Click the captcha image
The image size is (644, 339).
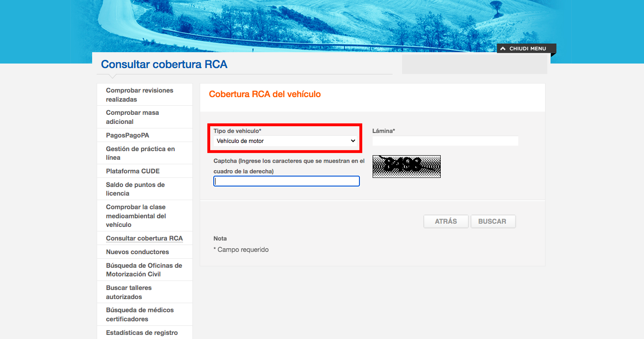(x=407, y=167)
